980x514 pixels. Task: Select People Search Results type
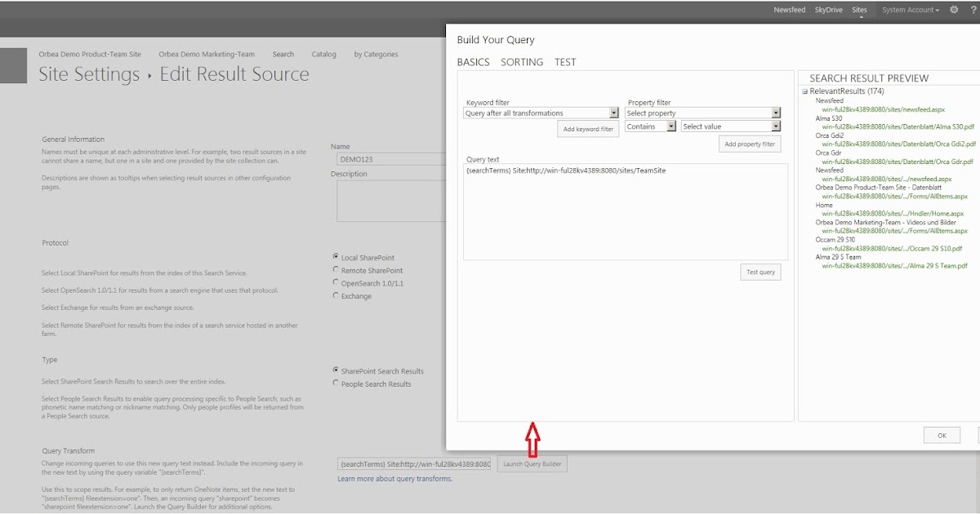pyautogui.click(x=336, y=382)
